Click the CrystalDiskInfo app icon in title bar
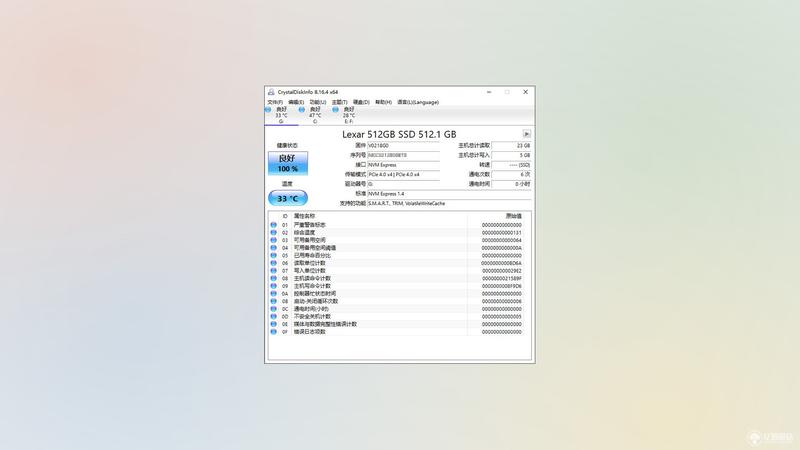The height and width of the screenshot is (450, 800). (x=271, y=92)
